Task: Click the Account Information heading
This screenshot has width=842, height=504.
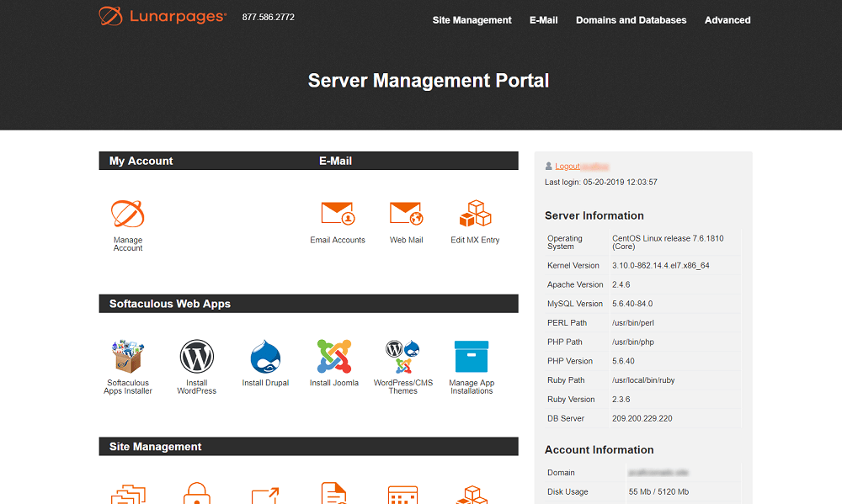Action: pos(600,450)
